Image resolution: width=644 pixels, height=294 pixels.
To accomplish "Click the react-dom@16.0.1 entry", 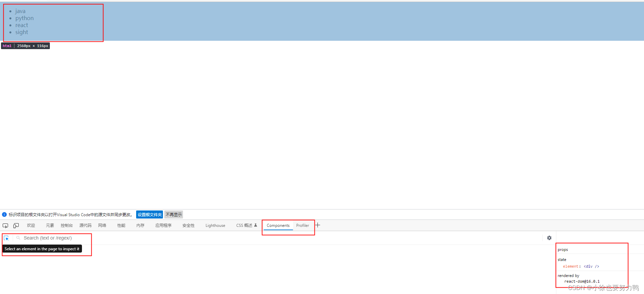I will (x=582, y=281).
